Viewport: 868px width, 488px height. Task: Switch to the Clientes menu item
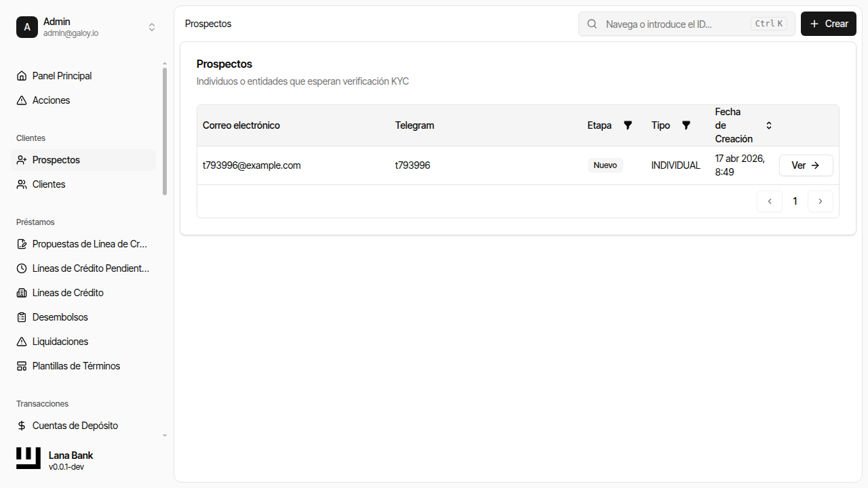coord(49,184)
